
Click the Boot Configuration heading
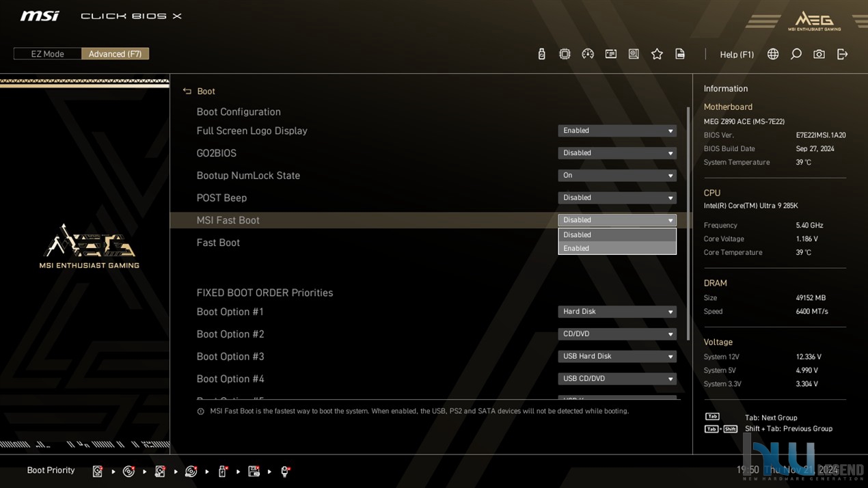(239, 112)
